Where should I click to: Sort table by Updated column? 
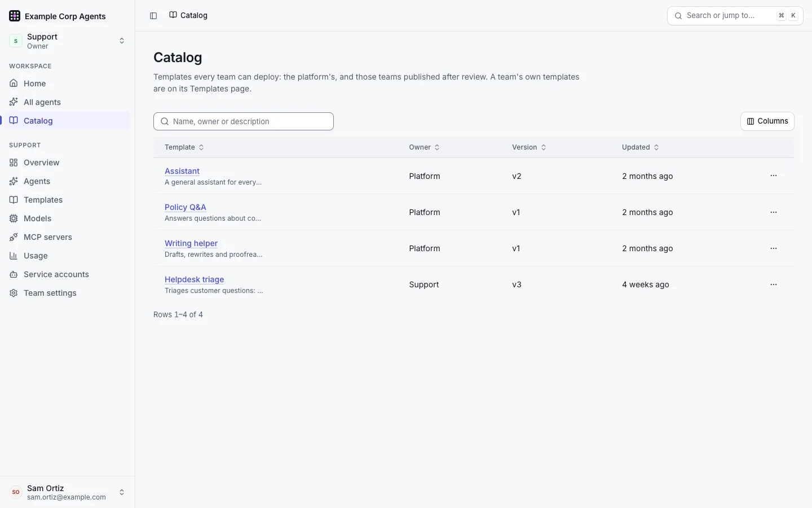pos(641,147)
